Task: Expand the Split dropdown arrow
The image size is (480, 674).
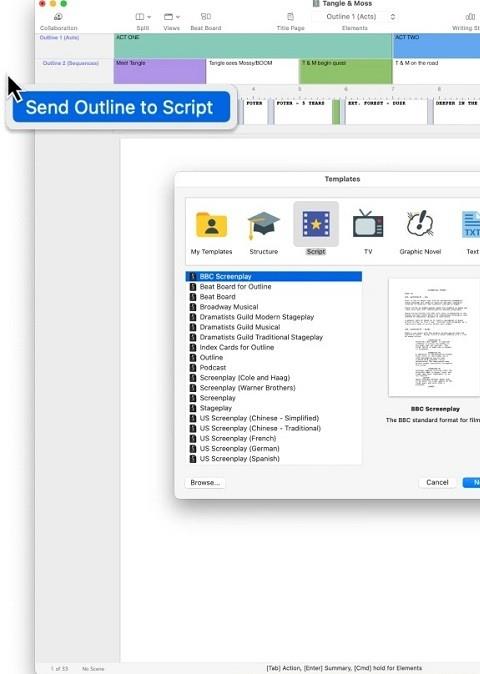Action: (149, 17)
